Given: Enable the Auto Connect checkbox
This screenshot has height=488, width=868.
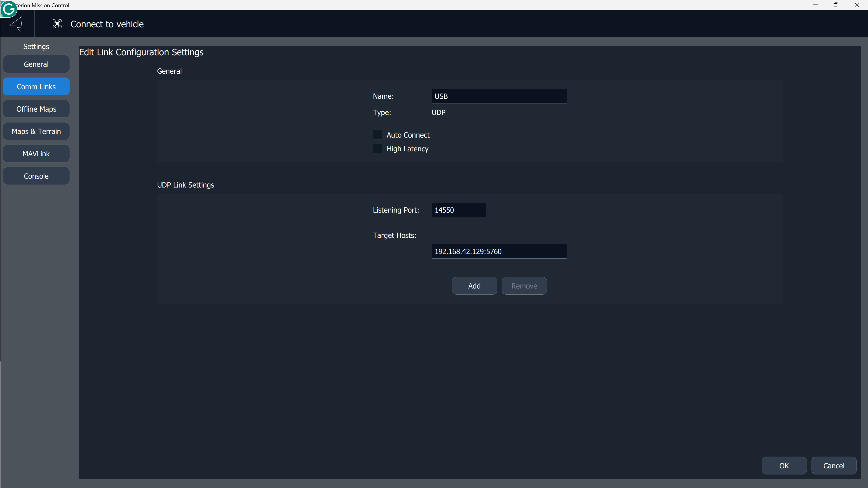Looking at the screenshot, I should pyautogui.click(x=377, y=135).
